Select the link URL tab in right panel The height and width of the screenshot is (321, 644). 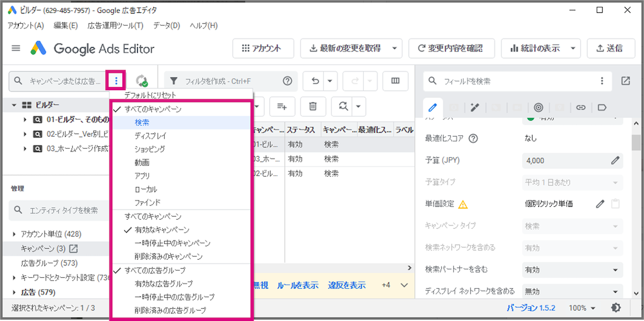580,108
